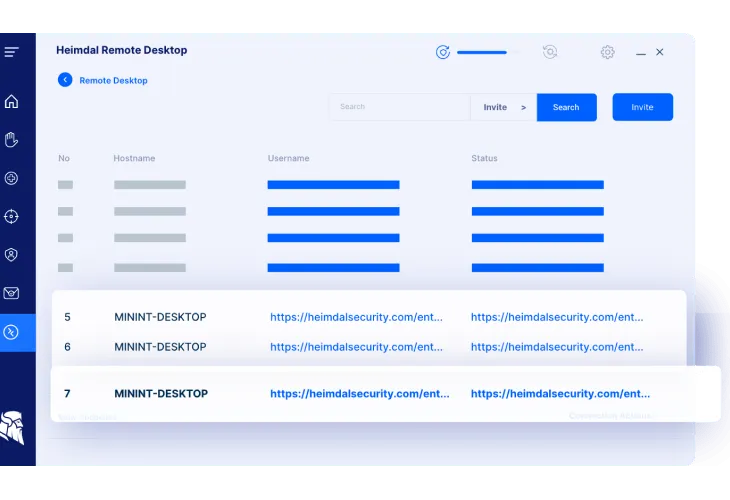Screen dimensions: 730x500
Task: Click the blue Search button
Action: [x=567, y=107]
